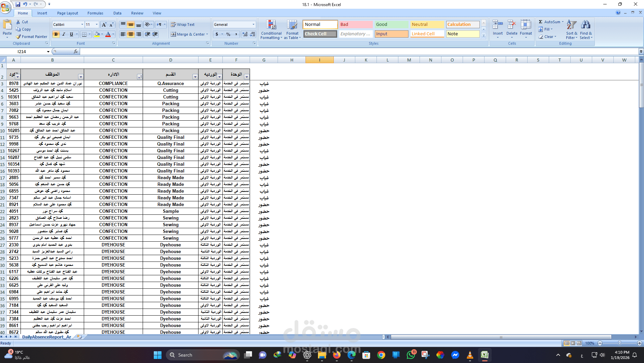Select DailyAbsenceReport_Ar sheet tab
The image size is (644, 363).
click(46, 337)
